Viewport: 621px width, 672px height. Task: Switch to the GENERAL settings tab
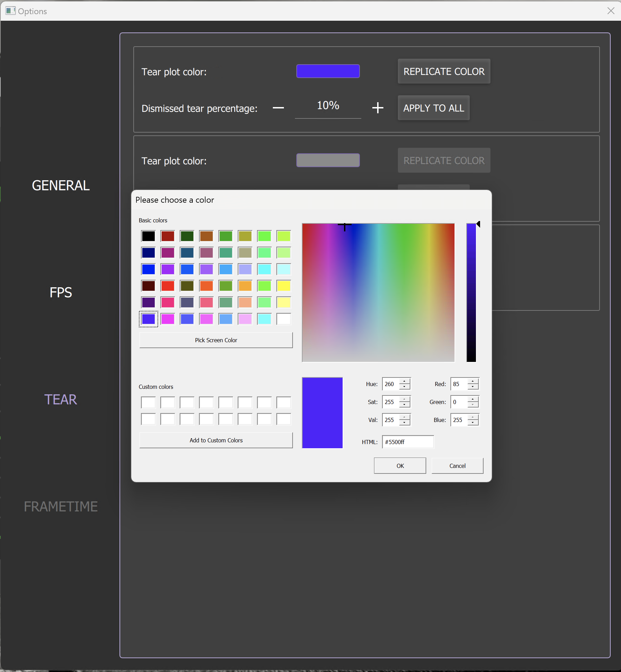60,185
